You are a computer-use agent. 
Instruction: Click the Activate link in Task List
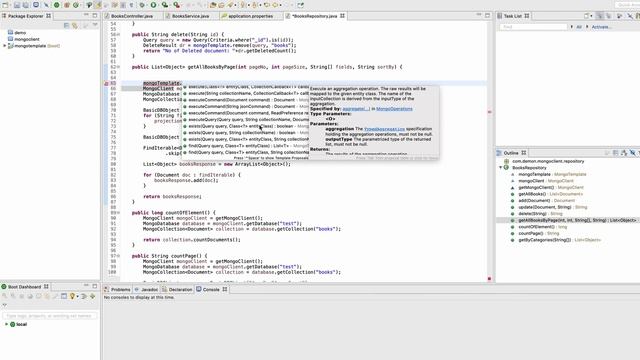pyautogui.click(x=601, y=27)
